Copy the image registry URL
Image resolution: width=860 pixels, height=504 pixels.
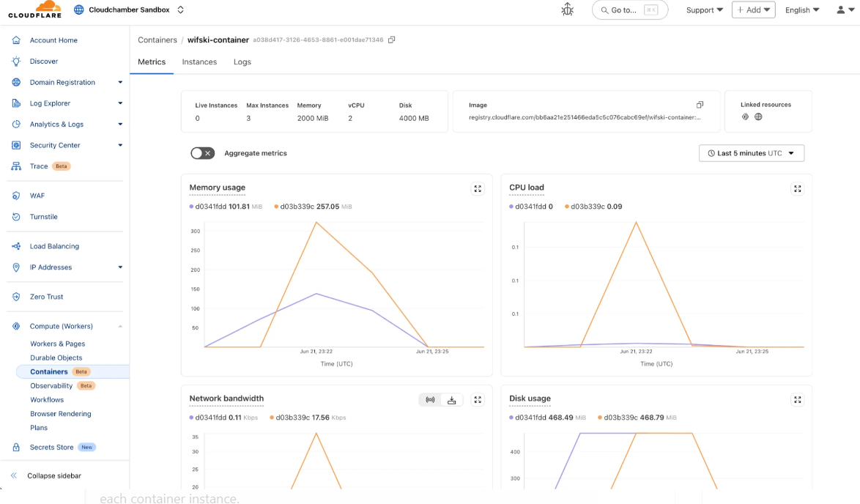(700, 105)
